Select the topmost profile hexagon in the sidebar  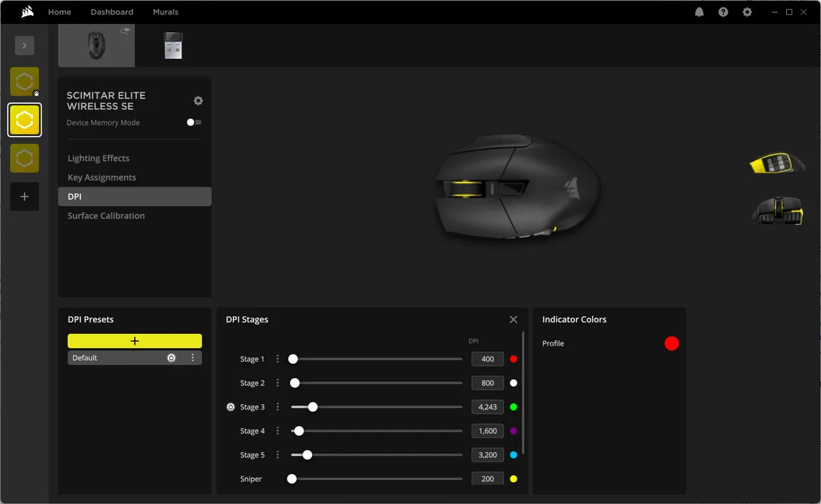24,81
